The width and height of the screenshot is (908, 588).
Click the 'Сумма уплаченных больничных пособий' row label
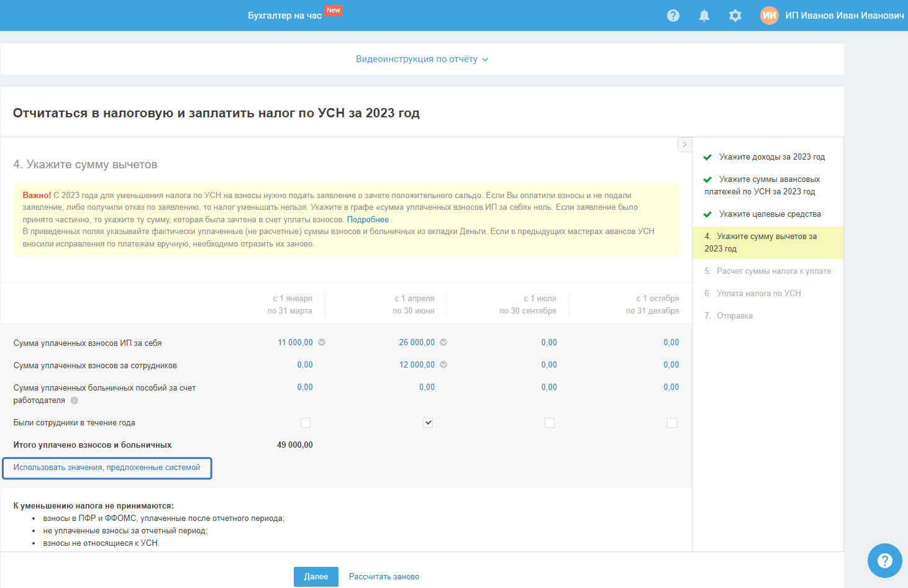coord(104,394)
